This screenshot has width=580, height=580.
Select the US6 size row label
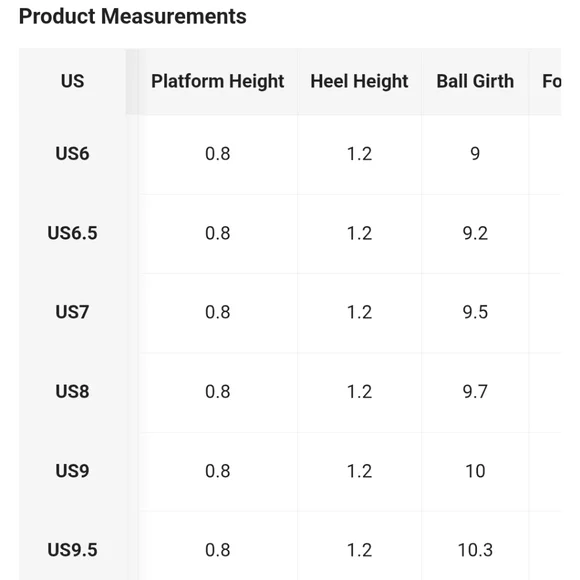tap(72, 154)
